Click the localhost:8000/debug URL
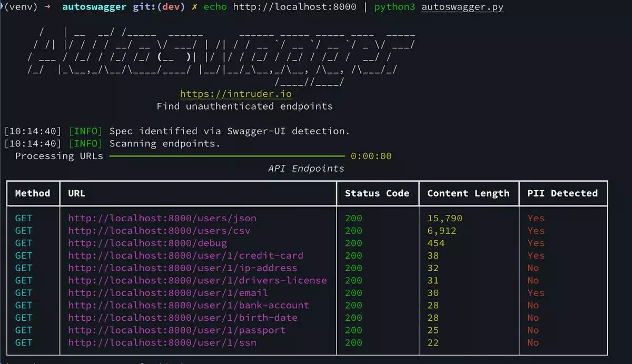The height and width of the screenshot is (364, 632). coord(147,243)
